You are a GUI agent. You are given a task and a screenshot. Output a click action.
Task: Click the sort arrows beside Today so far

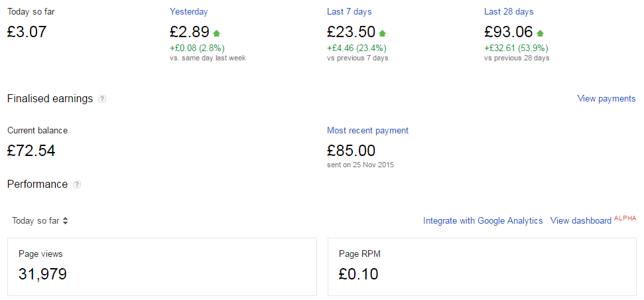pos(65,220)
